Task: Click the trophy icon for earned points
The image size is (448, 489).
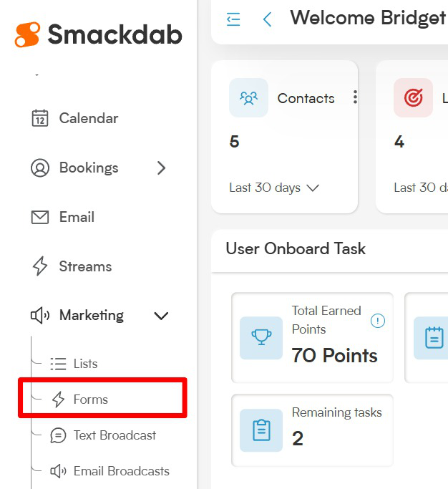Action: (261, 338)
